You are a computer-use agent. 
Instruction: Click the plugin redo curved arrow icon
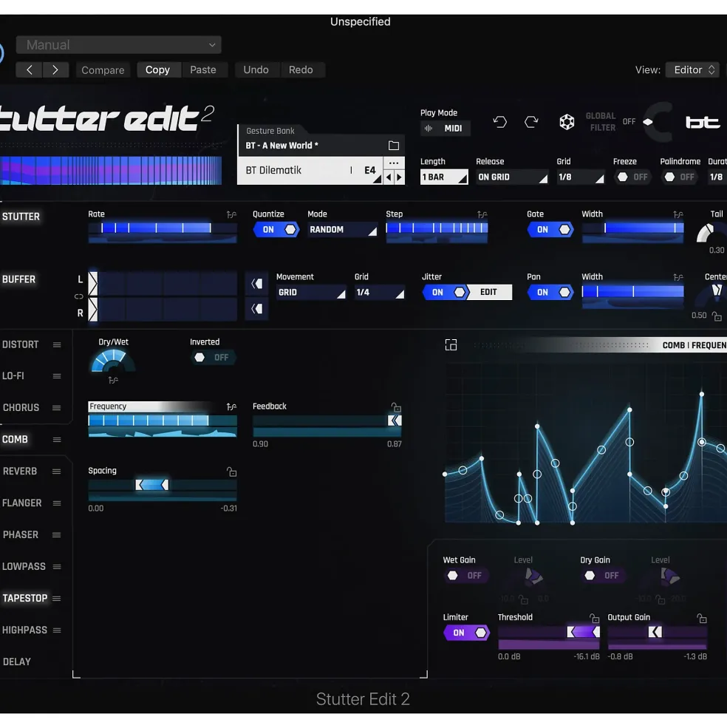[x=531, y=122]
